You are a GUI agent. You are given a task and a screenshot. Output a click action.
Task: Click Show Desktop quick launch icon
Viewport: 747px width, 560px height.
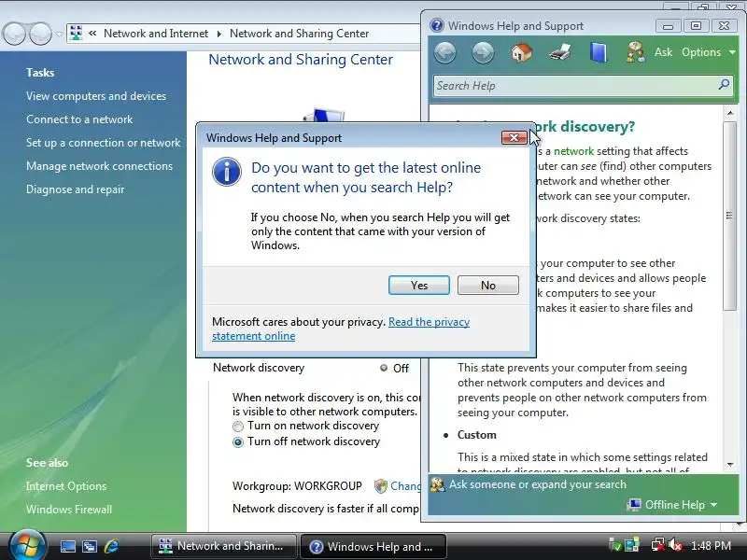pyautogui.click(x=67, y=546)
